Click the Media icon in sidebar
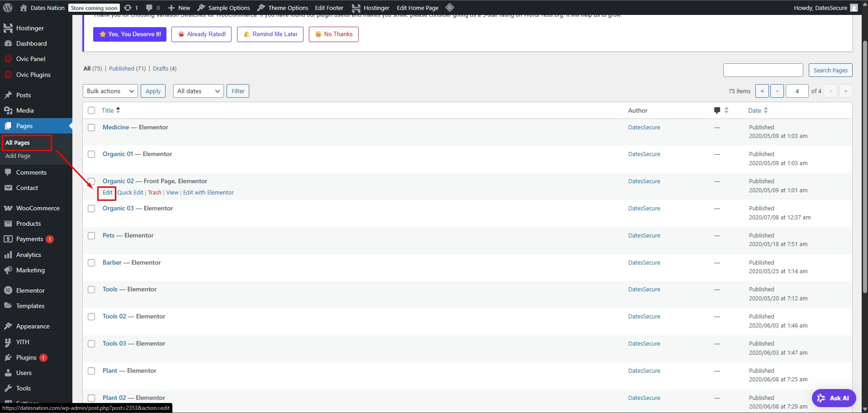 8,110
